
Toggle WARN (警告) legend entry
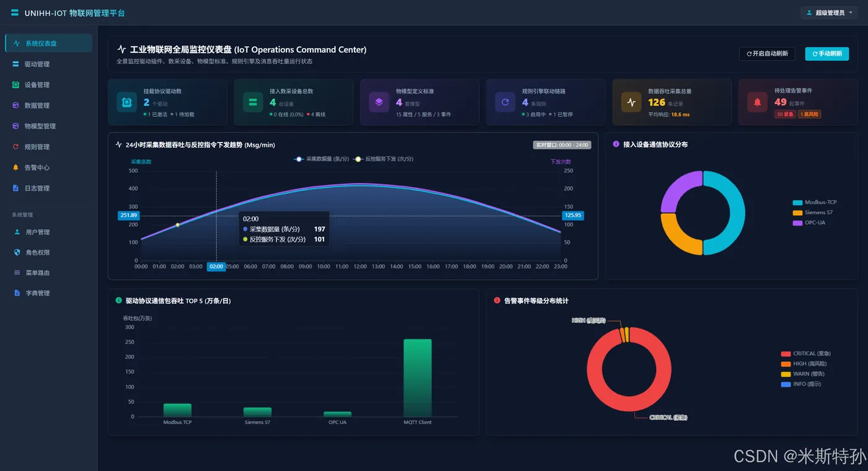[x=804, y=374]
